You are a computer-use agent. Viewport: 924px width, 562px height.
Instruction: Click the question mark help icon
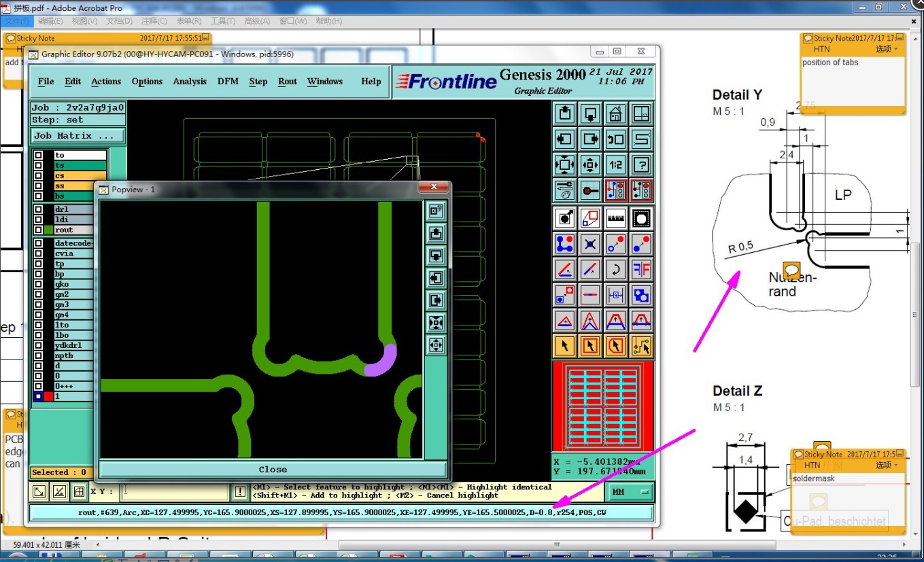(640, 164)
